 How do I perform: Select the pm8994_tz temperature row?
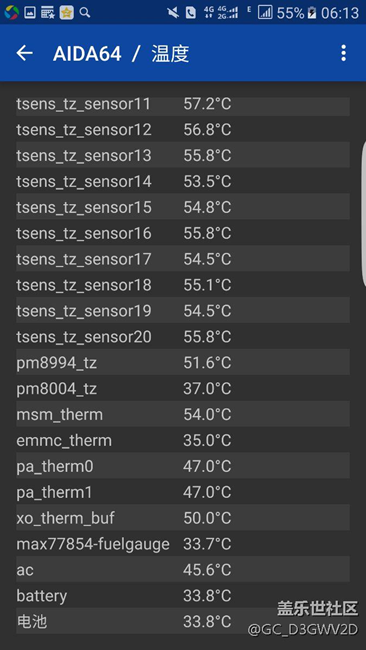tap(183, 362)
